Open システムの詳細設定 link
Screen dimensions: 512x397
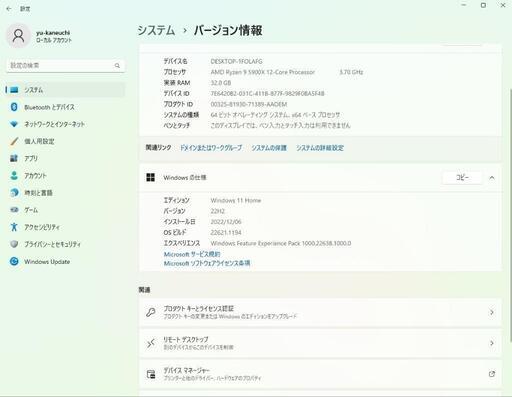[320, 148]
